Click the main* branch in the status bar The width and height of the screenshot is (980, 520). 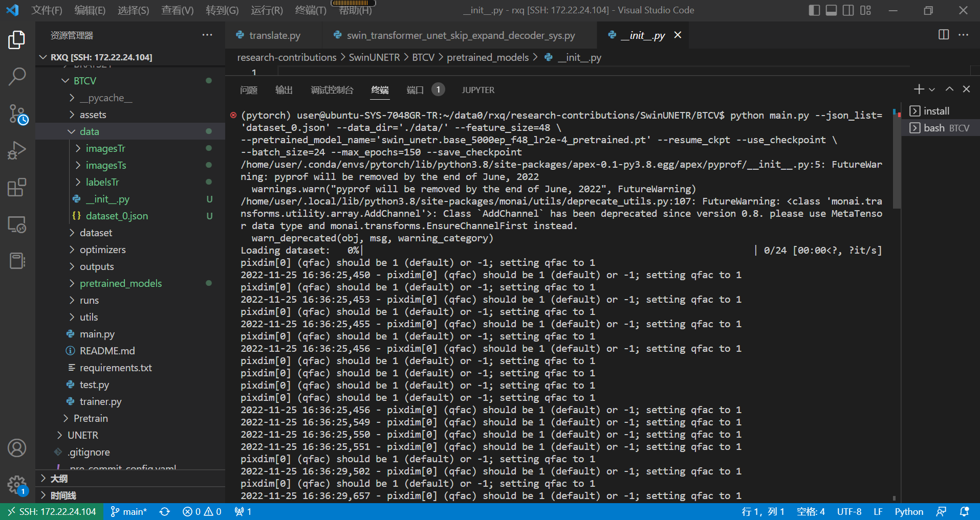128,511
